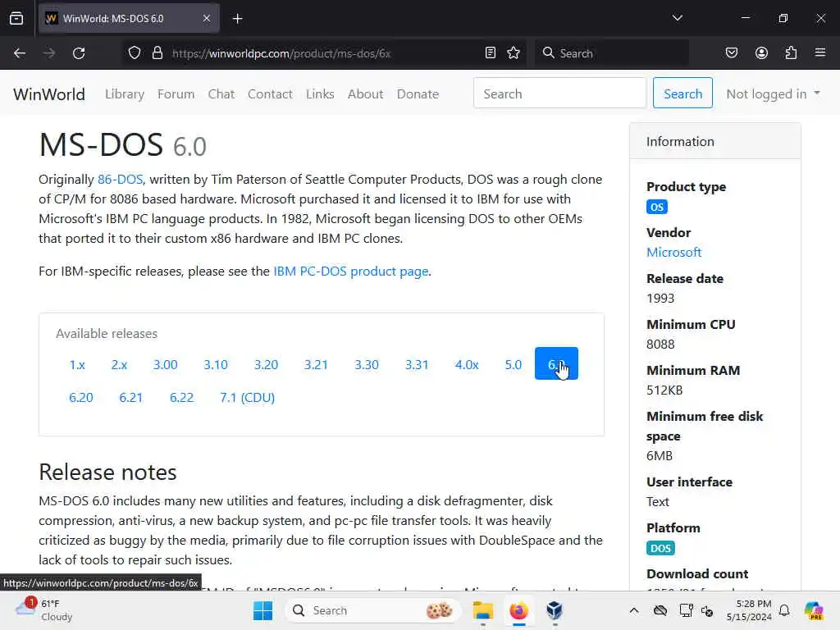Click the taskbar Search box
Screen dimensions: 840x630
click(373, 610)
